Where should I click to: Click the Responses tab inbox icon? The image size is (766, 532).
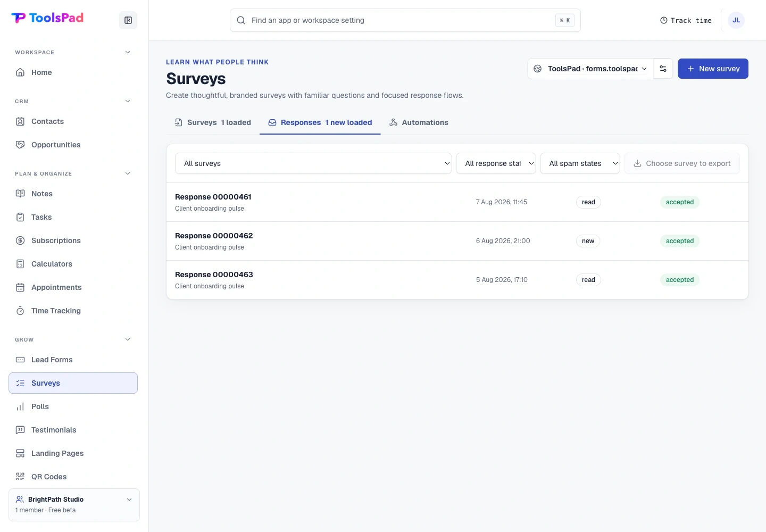tap(272, 122)
